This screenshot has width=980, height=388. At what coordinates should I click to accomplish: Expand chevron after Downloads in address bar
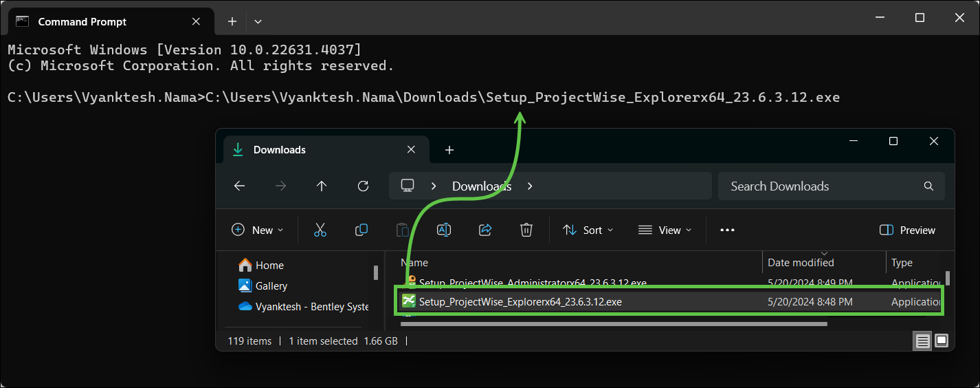529,186
